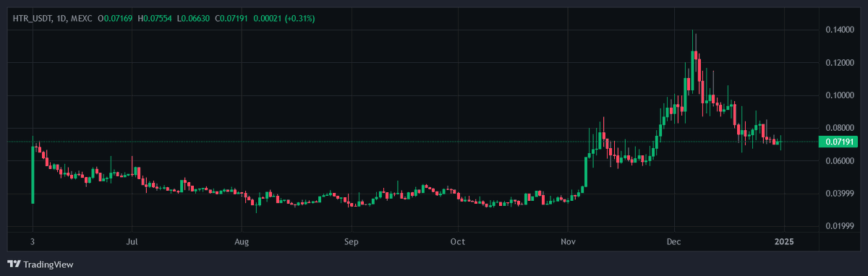Click the Aug time axis label
868x276 pixels.
point(242,241)
